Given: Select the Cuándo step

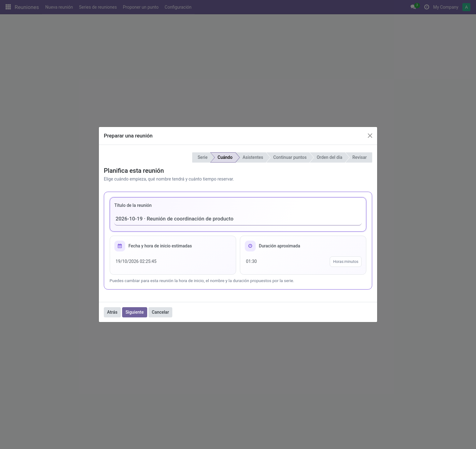Looking at the screenshot, I should coord(225,157).
